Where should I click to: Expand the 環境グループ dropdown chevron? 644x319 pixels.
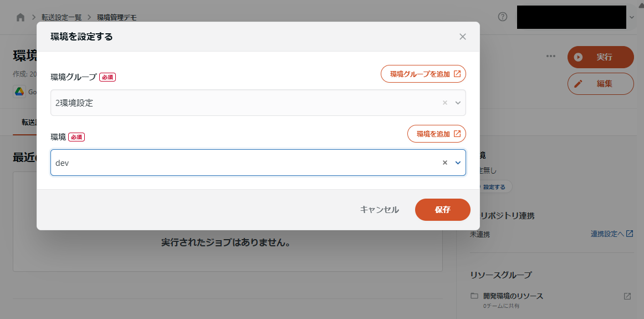tap(458, 103)
